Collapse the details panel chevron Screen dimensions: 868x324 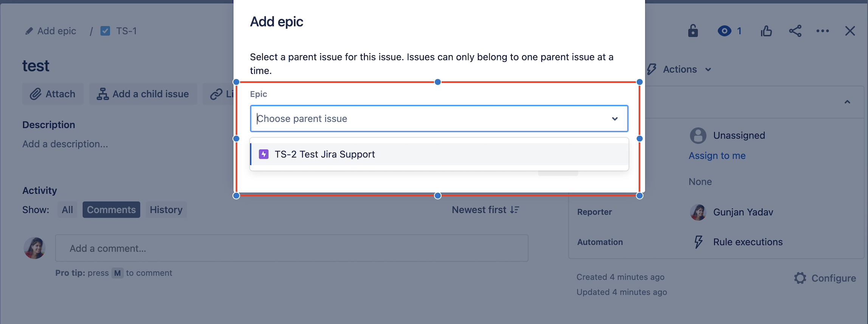point(847,102)
